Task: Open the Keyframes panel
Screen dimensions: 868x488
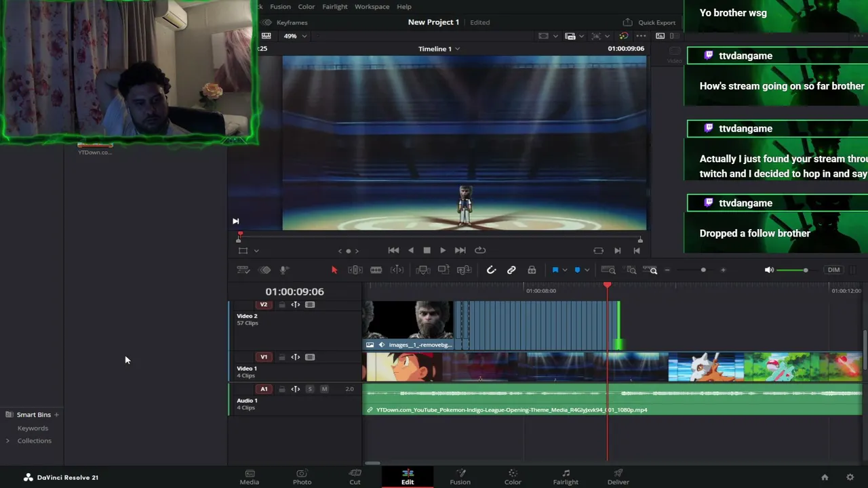Action: [285, 22]
